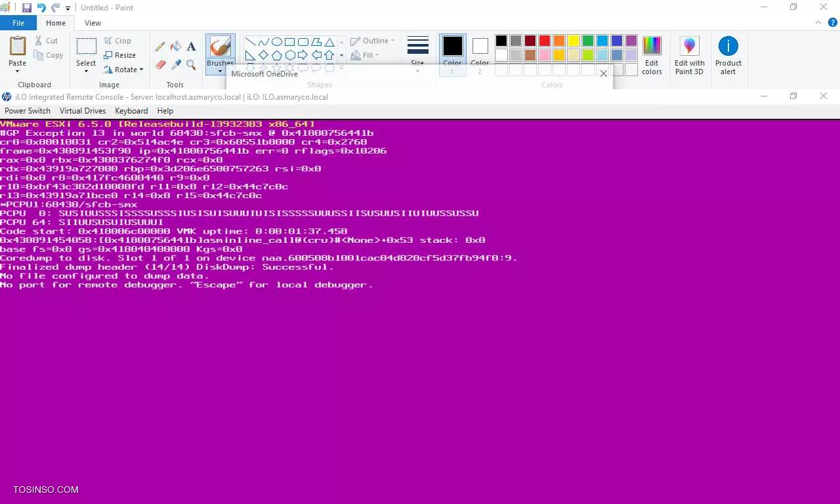Select the Right arrow shape
The height and width of the screenshot is (504, 840).
pyautogui.click(x=303, y=55)
